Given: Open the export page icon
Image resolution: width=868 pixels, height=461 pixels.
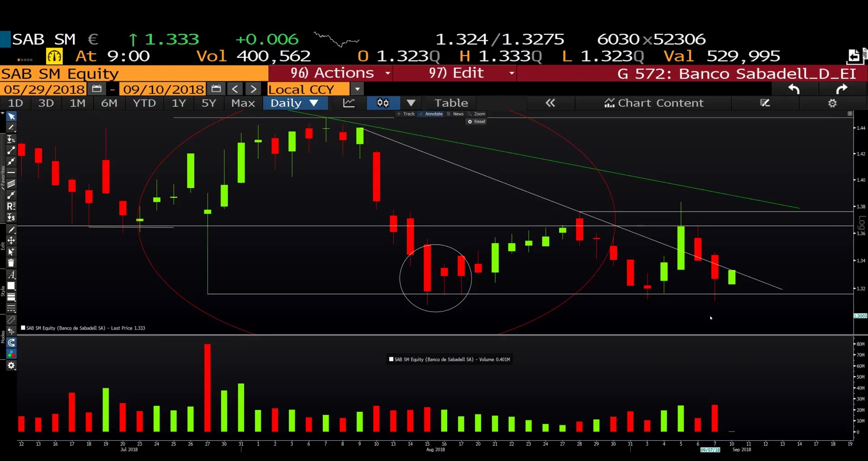Looking at the screenshot, I should pos(854,56).
